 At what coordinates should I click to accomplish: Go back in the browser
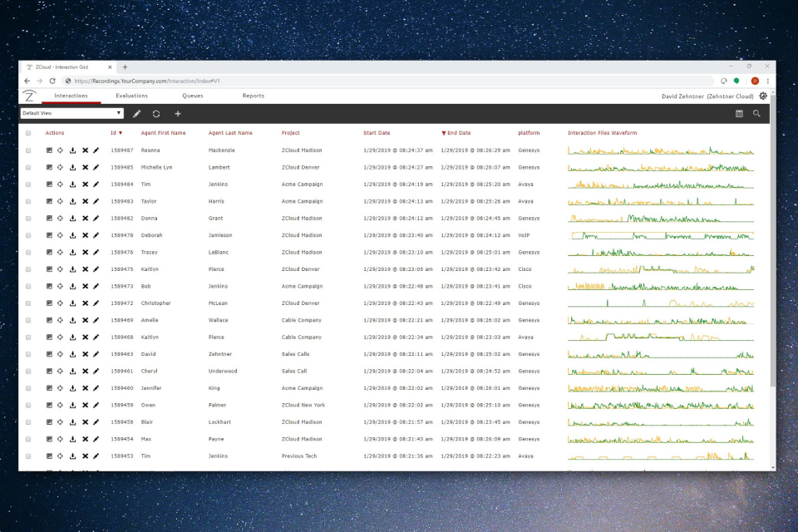pyautogui.click(x=27, y=81)
